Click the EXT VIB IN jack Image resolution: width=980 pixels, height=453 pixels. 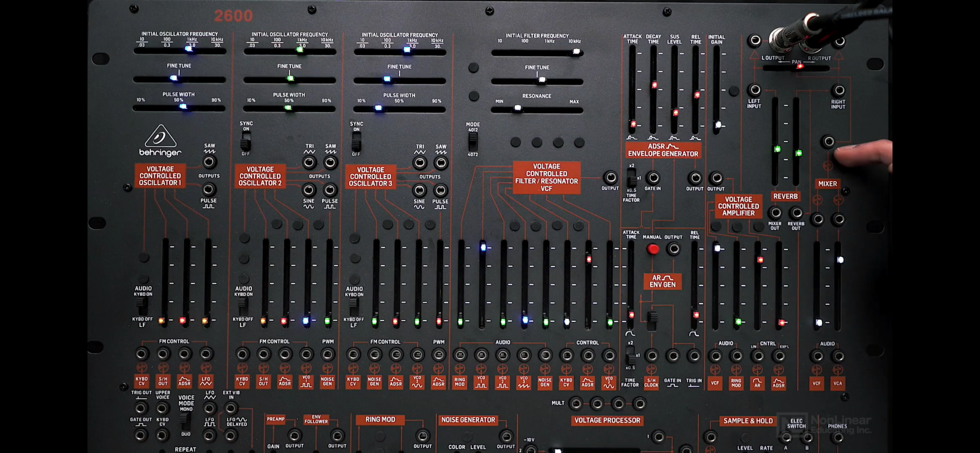[230, 409]
